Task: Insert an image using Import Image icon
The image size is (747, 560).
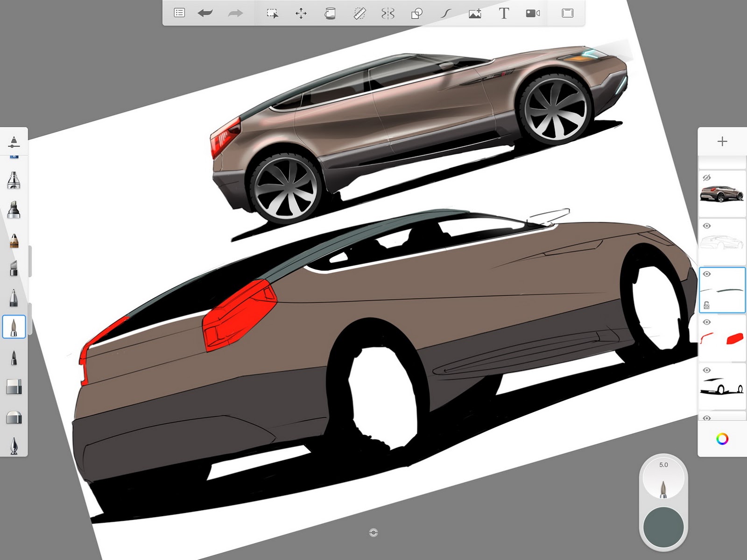Action: point(475,13)
